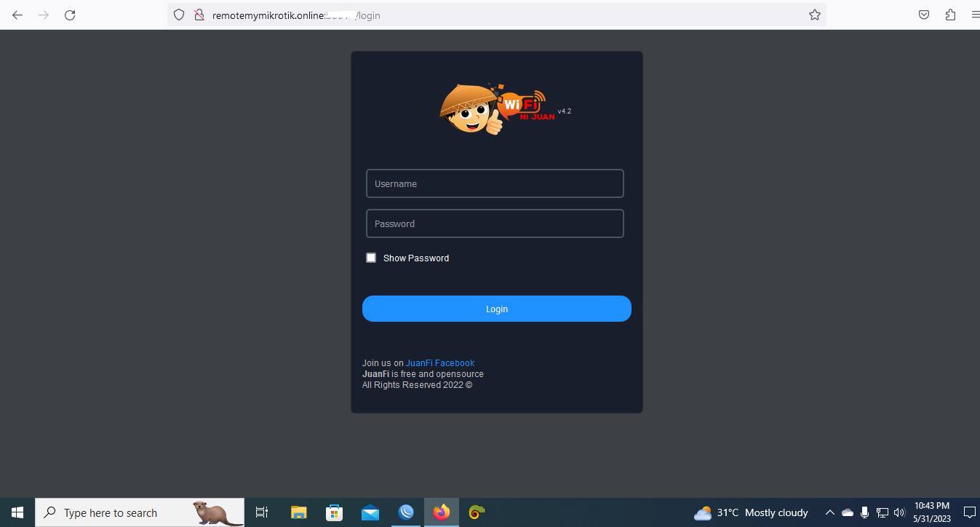
Task: Click the Type here to search box
Action: pos(140,512)
